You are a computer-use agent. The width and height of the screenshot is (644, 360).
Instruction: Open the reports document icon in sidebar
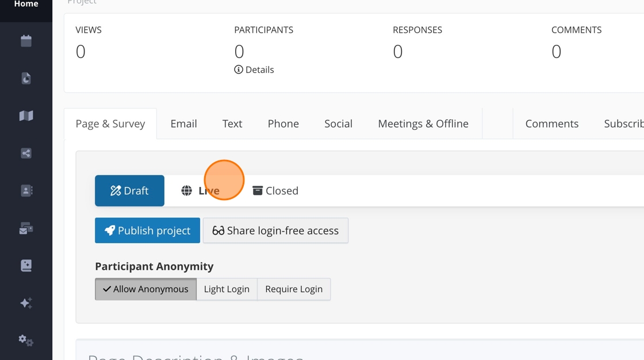(x=26, y=78)
